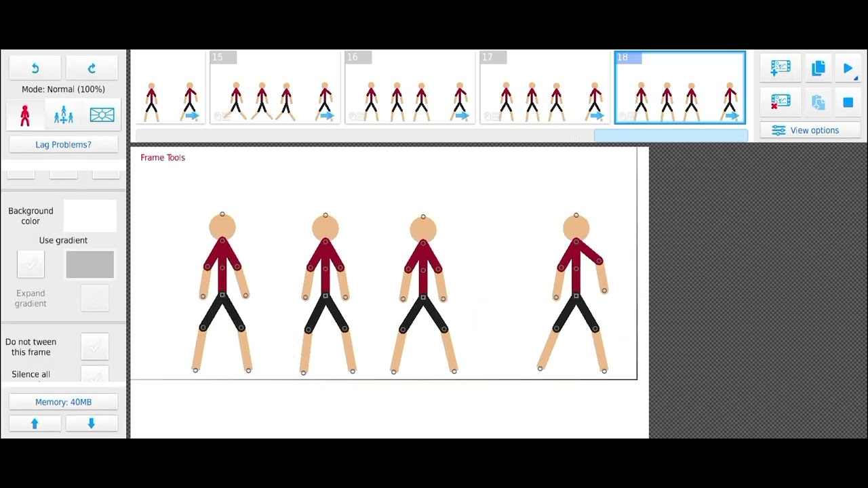Screen dimensions: 868x488
Task: Select frame 18 thumbnail
Action: [x=679, y=87]
